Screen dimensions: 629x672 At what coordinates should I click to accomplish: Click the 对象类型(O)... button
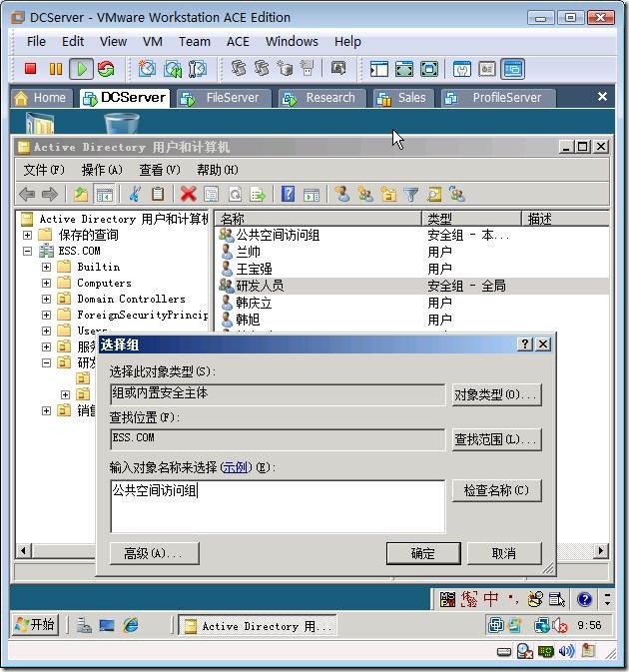point(496,394)
